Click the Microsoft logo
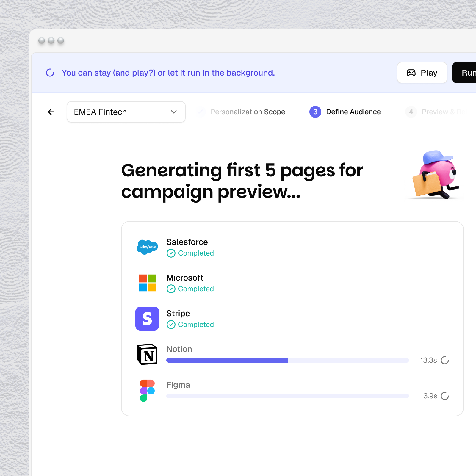Viewport: 476px width, 476px height. click(x=147, y=283)
